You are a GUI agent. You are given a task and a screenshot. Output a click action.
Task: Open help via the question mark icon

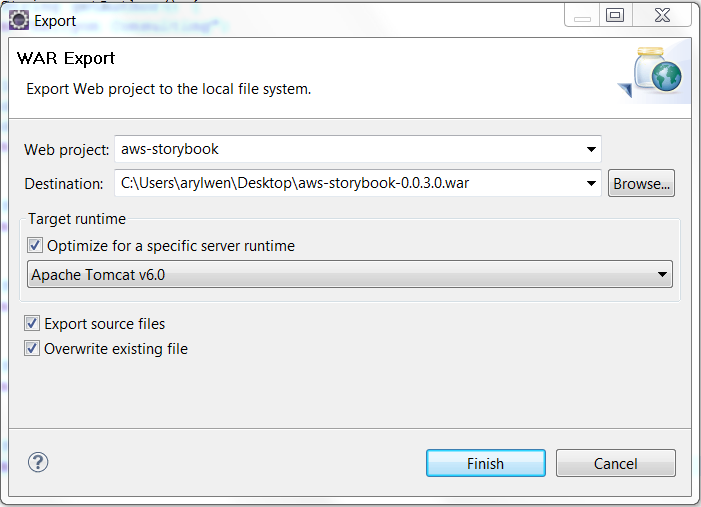click(38, 462)
